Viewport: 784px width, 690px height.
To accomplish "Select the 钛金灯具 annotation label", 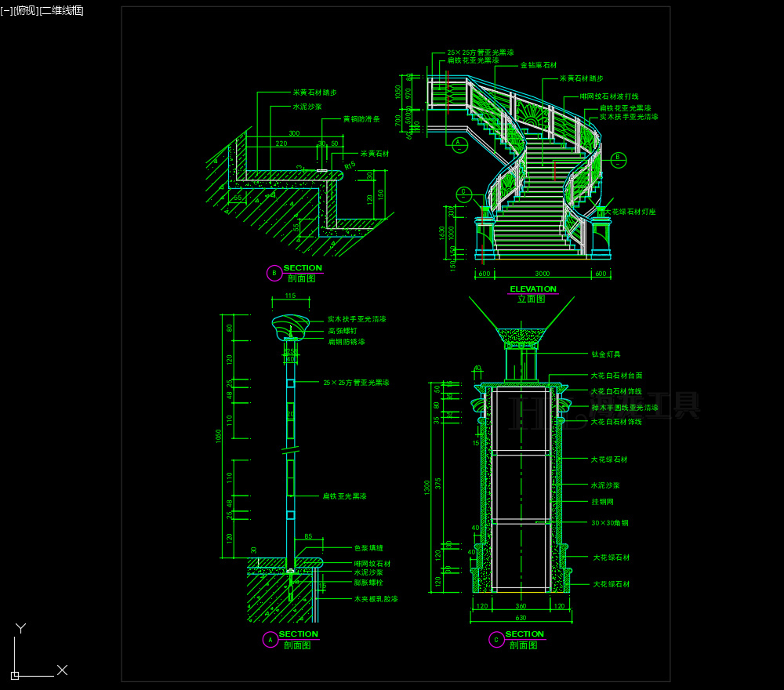I will pyautogui.click(x=605, y=354).
